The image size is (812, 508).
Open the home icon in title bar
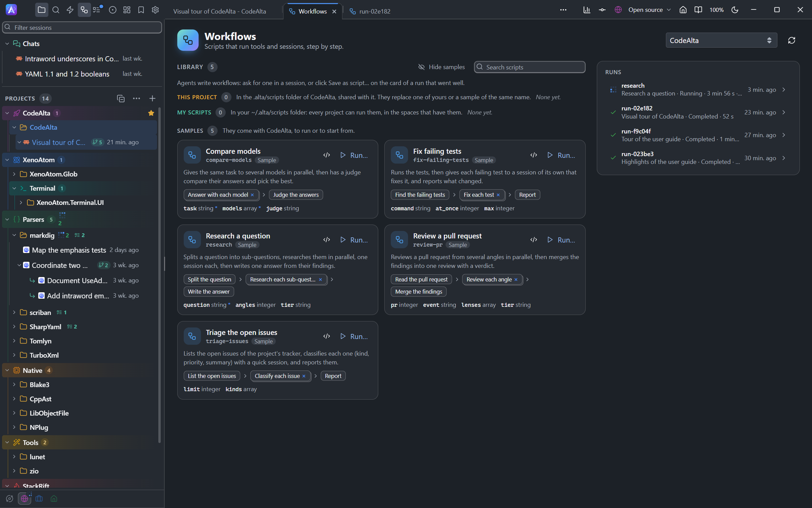683,10
